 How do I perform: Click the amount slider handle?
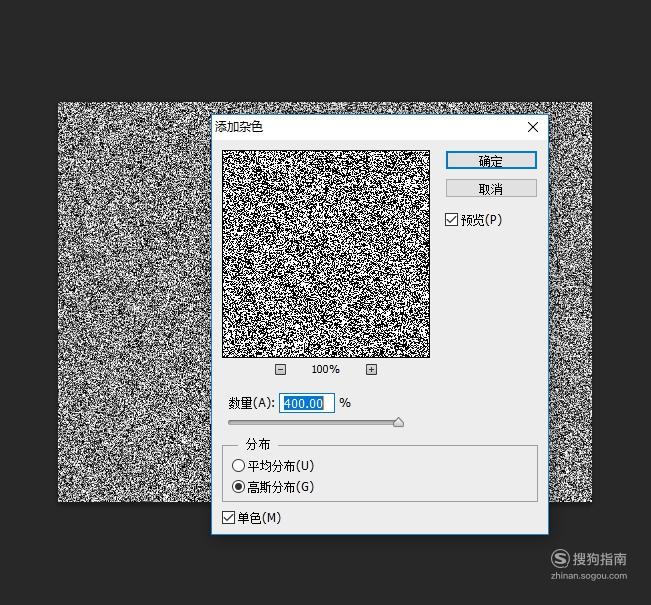398,422
